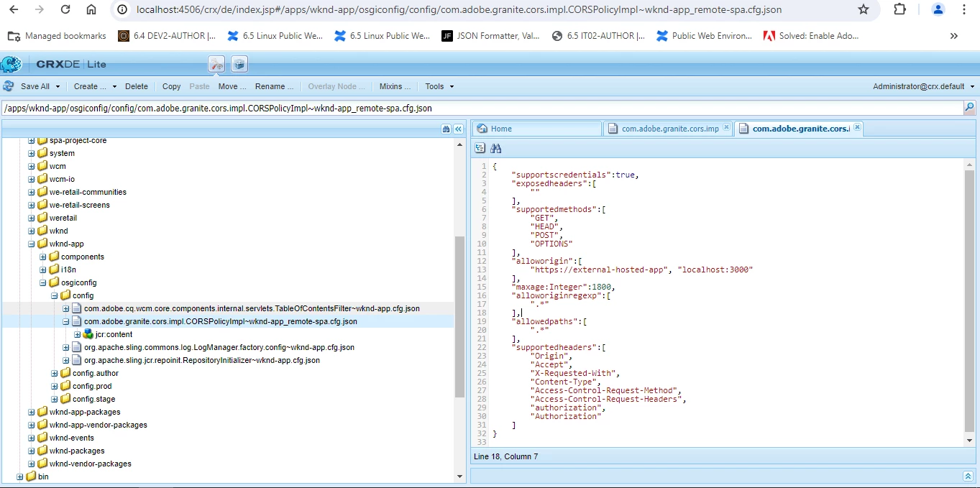Viewport: 980px width, 488px height.
Task: Select LogManager.factory.config~wknd-app.cfg.json file
Action: [x=219, y=347]
